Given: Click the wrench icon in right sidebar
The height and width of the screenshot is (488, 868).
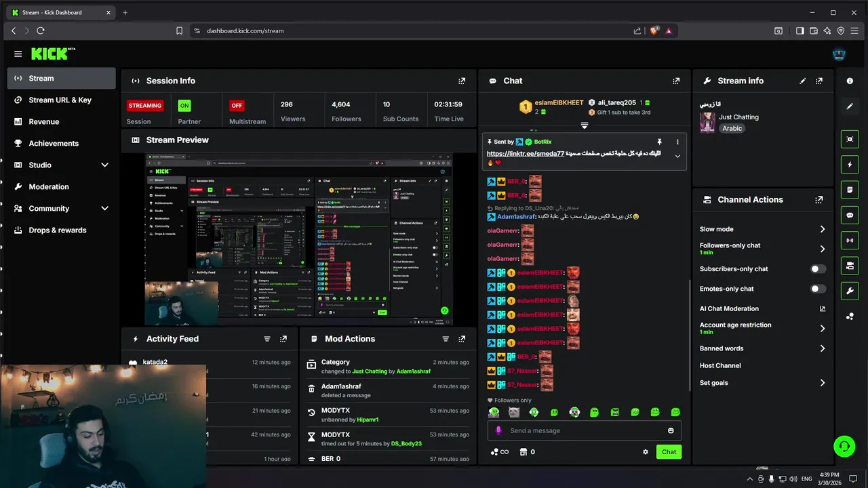Looking at the screenshot, I should pyautogui.click(x=850, y=291).
